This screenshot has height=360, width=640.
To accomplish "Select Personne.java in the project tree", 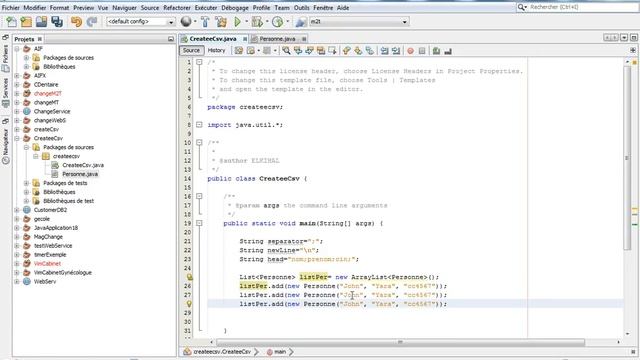I will [80, 174].
